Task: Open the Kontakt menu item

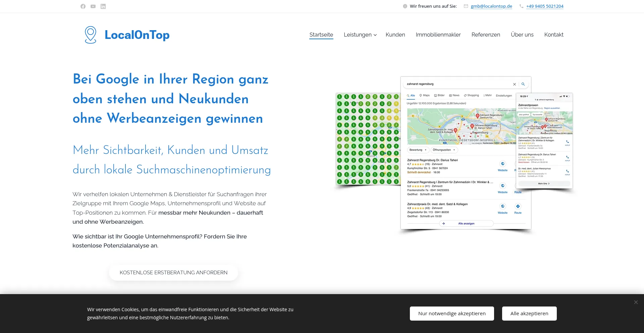Action: click(x=554, y=35)
